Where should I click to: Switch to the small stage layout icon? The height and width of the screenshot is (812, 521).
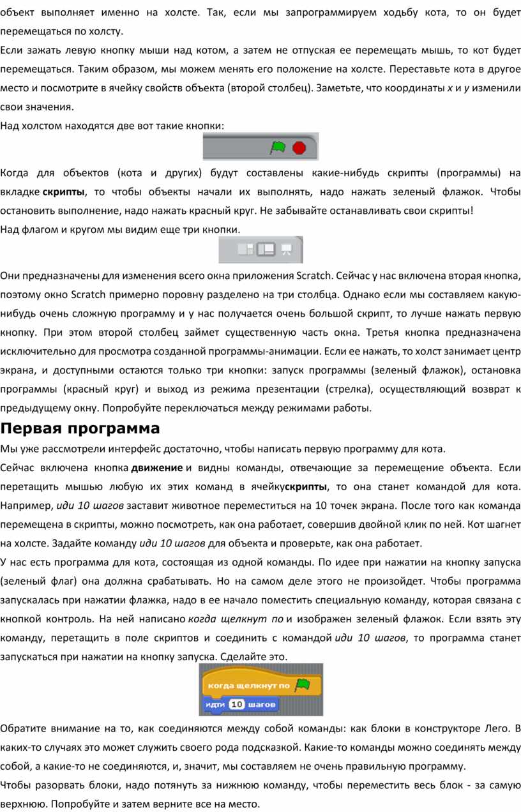pyautogui.click(x=245, y=250)
